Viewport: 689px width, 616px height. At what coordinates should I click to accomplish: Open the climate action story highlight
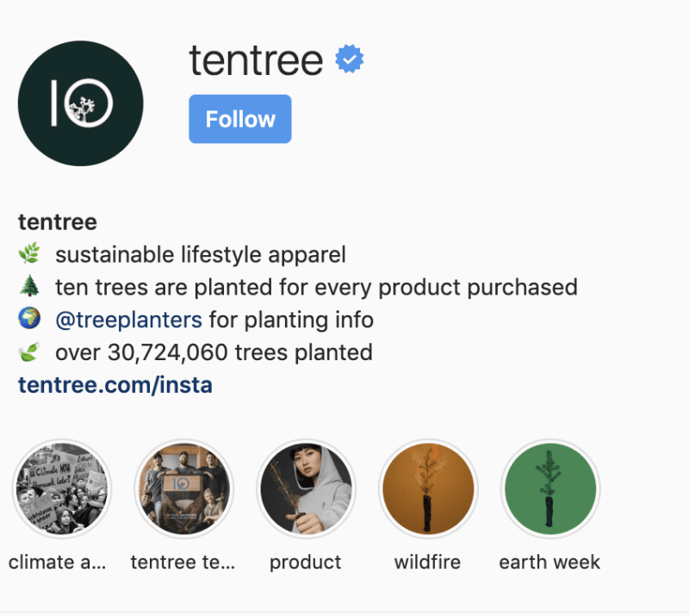tap(61, 488)
